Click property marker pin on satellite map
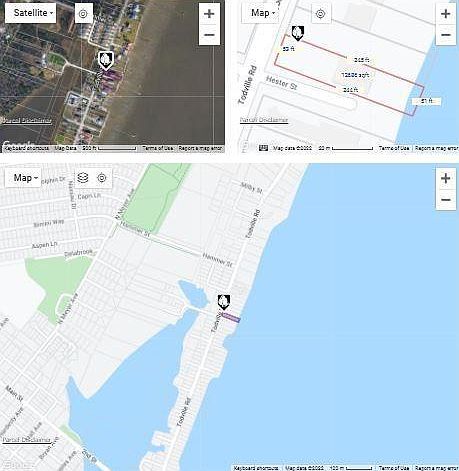The height and width of the screenshot is (471, 459). tap(106, 60)
